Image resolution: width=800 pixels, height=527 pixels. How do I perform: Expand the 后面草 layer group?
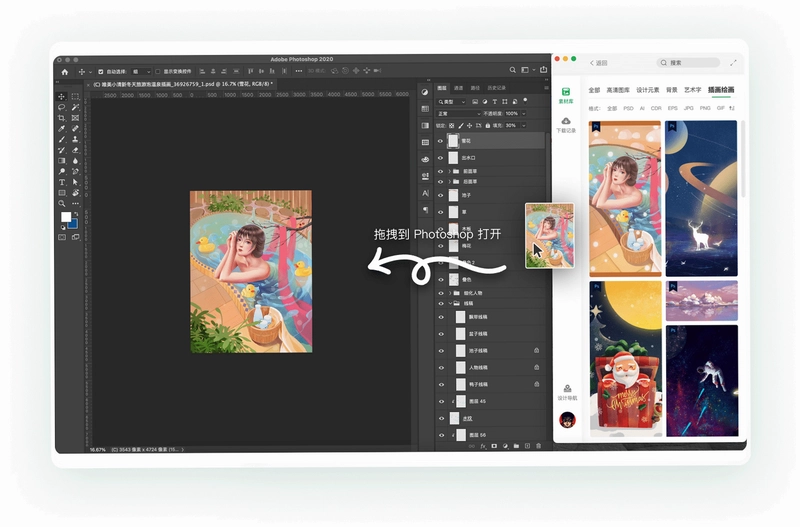(449, 182)
